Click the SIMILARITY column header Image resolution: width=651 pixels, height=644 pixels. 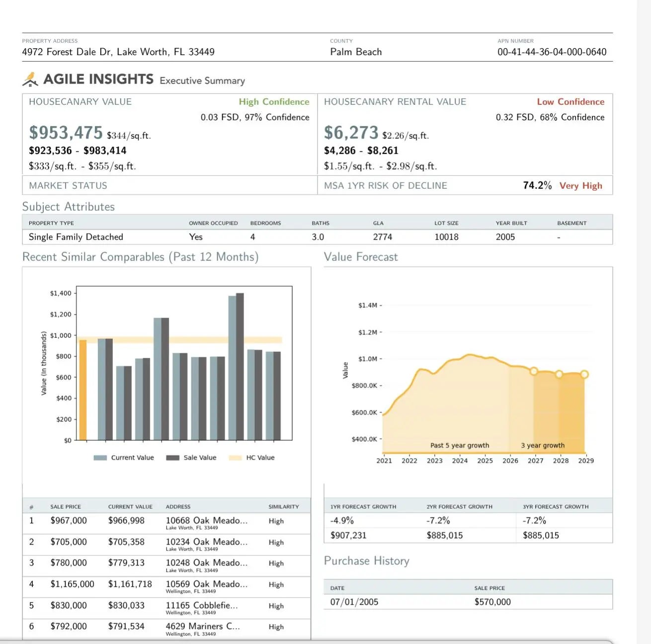(x=284, y=507)
